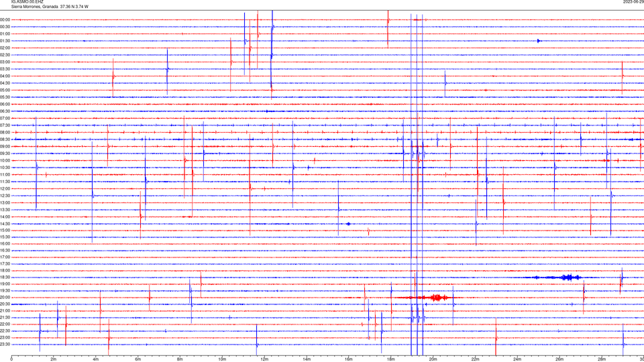Select the 23:30 time label

click(x=5, y=345)
